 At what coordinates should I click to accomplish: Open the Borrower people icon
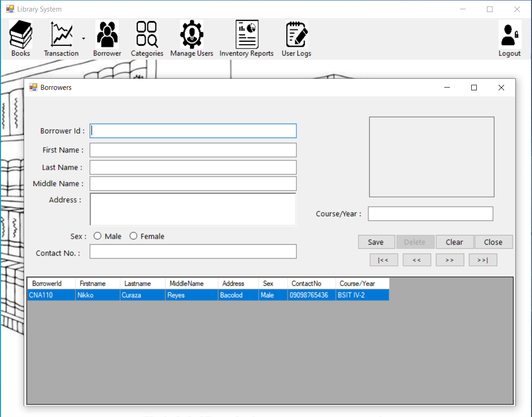pyautogui.click(x=107, y=35)
